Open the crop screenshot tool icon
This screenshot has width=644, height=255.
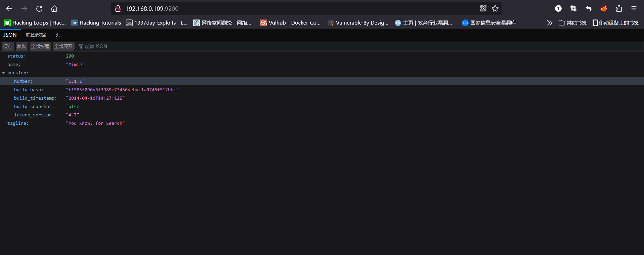573,9
